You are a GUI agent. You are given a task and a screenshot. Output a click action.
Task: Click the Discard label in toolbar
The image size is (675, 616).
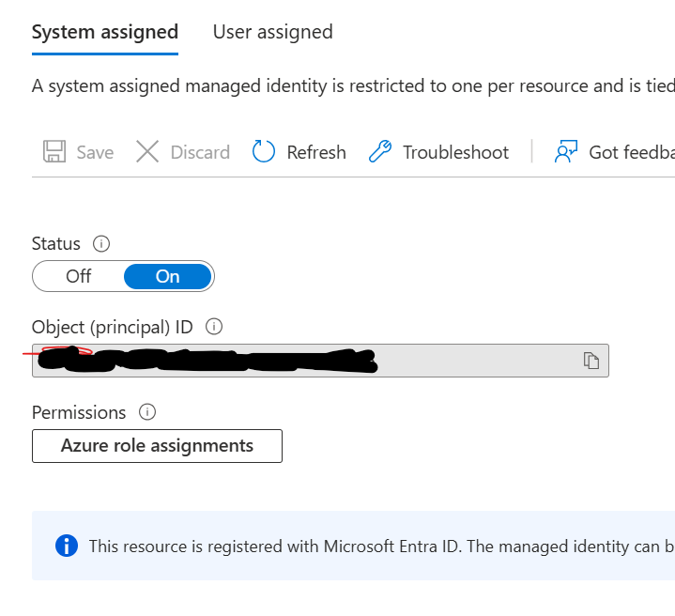[200, 152]
